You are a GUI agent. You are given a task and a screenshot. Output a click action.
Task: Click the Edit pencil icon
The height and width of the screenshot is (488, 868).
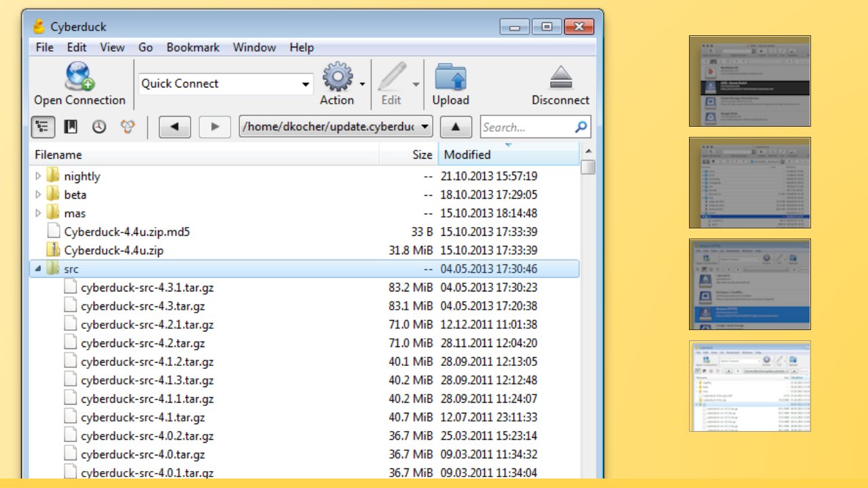[x=391, y=77]
